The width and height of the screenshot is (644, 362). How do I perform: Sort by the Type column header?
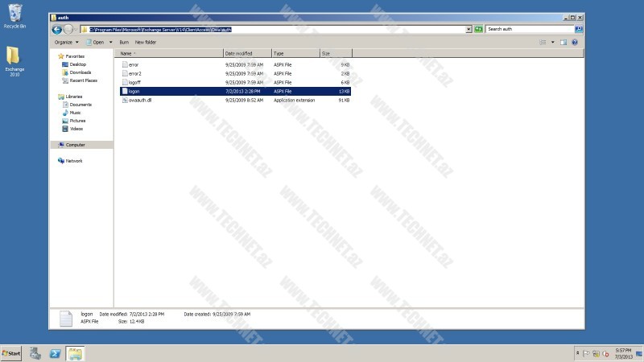point(295,53)
